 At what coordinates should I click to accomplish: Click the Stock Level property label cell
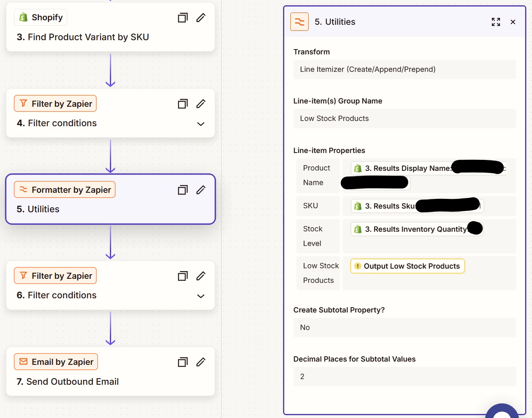[318, 236]
